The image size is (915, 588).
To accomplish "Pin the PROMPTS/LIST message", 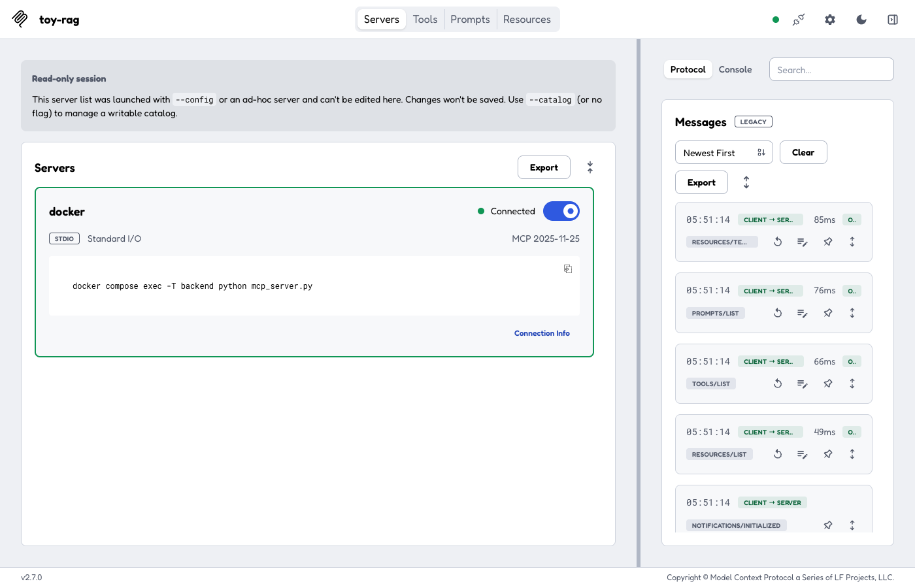I will tap(828, 313).
